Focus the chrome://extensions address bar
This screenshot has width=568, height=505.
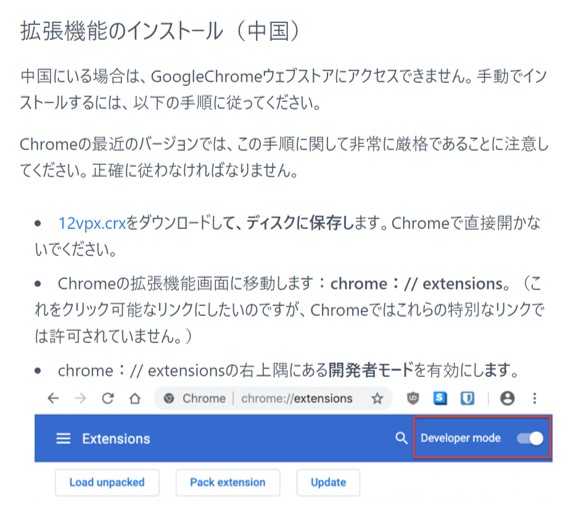[x=273, y=398]
